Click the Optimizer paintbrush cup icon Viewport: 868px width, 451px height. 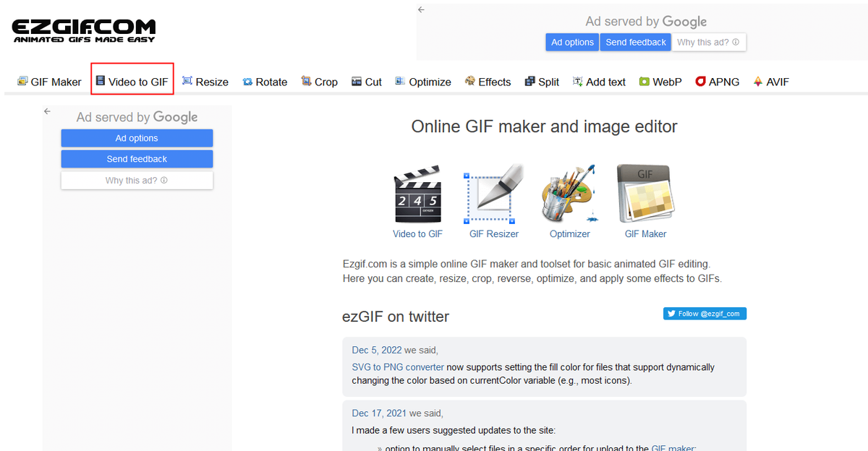point(569,194)
